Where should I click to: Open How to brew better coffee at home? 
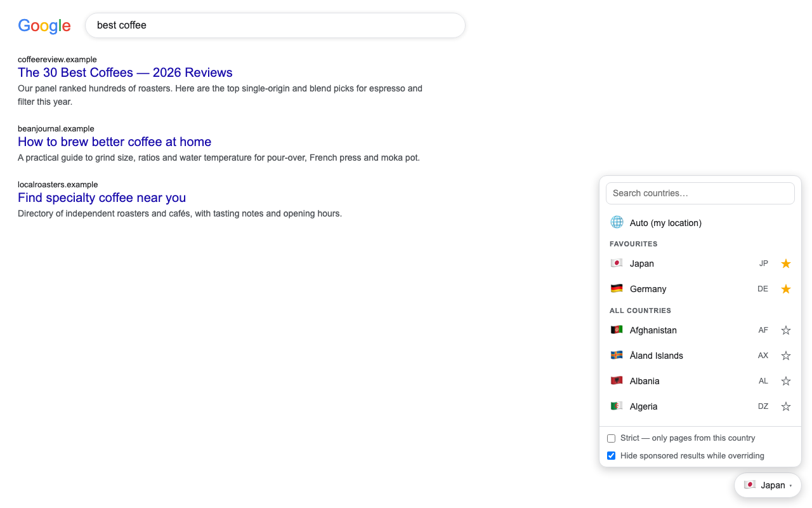click(114, 142)
